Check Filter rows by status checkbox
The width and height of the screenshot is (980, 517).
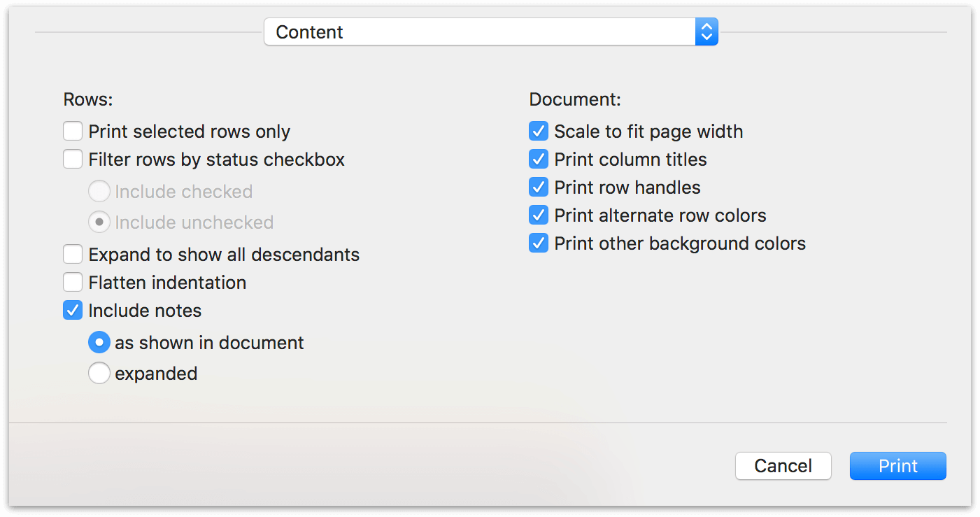(73, 160)
